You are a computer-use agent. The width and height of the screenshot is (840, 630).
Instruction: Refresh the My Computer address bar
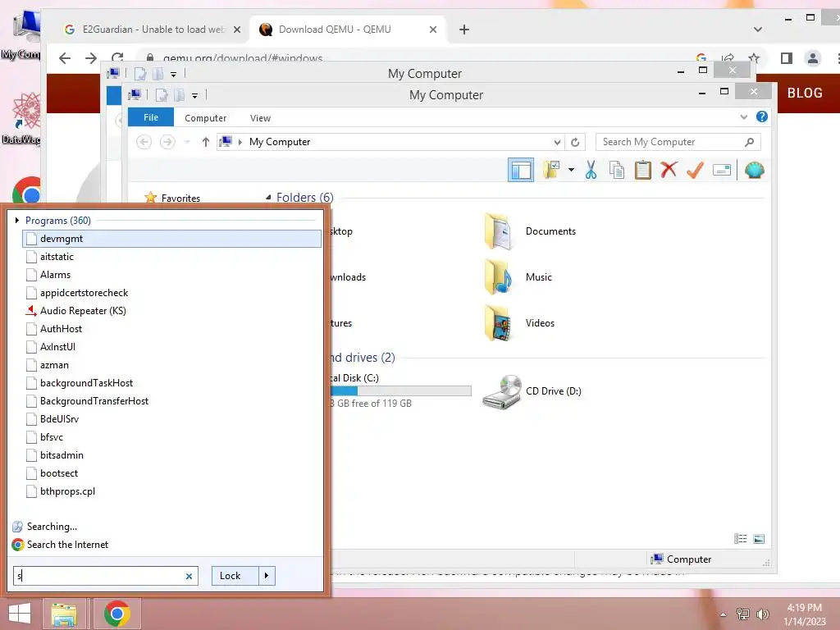pos(575,142)
